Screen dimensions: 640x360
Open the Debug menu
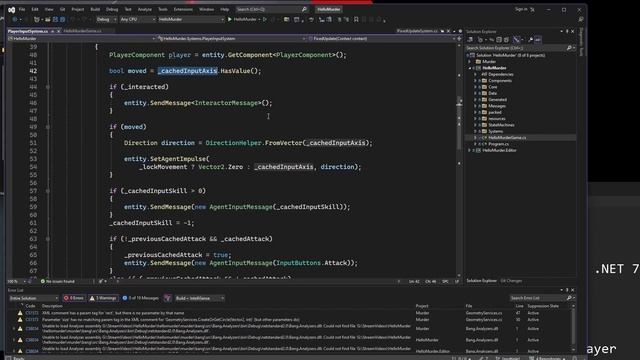click(112, 9)
